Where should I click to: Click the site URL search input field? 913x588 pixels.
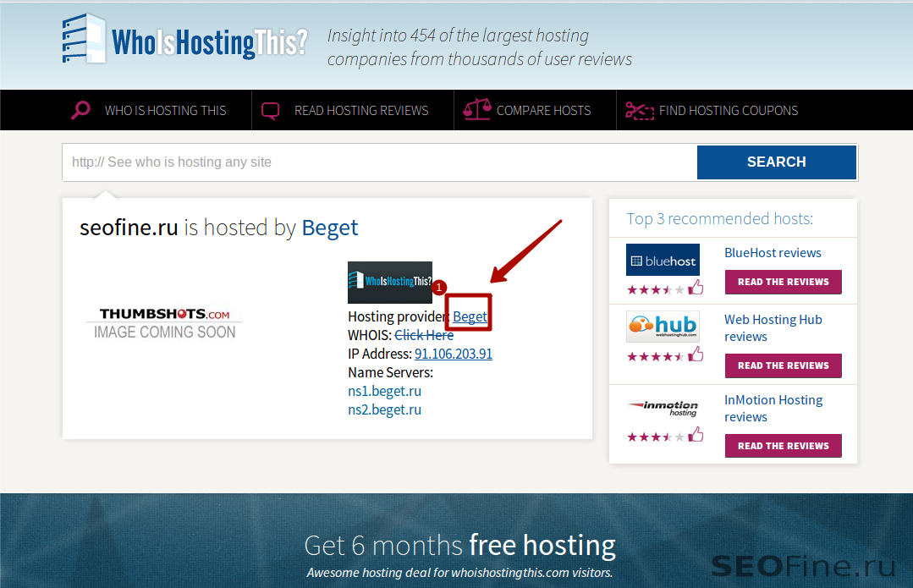tap(380, 162)
